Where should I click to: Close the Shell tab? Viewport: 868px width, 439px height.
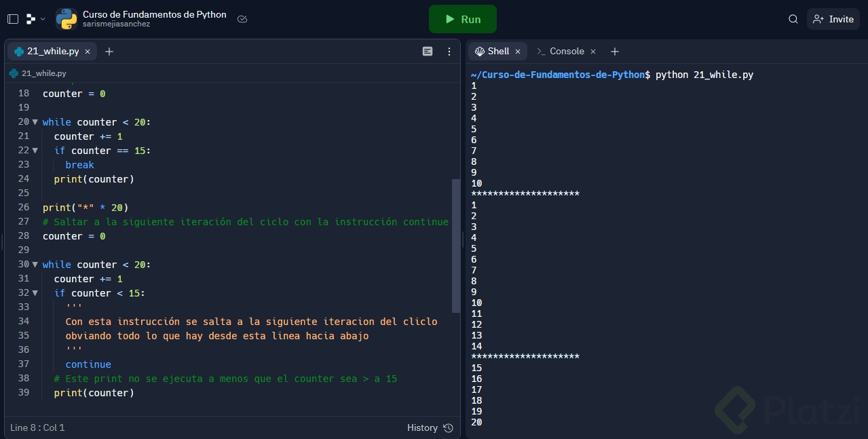pyautogui.click(x=518, y=52)
